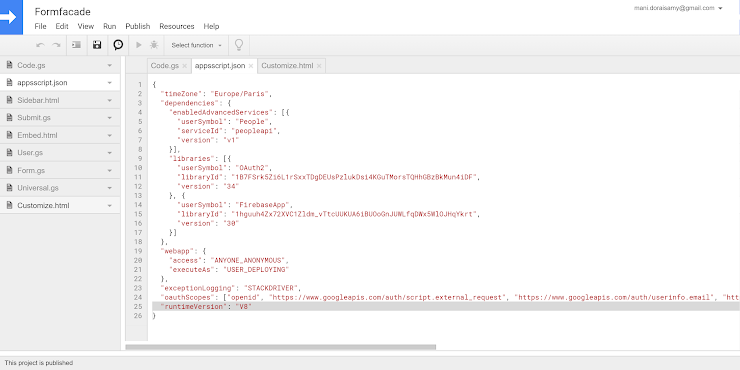The image size is (740, 370).
Task: Click the horizontal scrollbar under the editor
Action: pyautogui.click(x=280, y=347)
